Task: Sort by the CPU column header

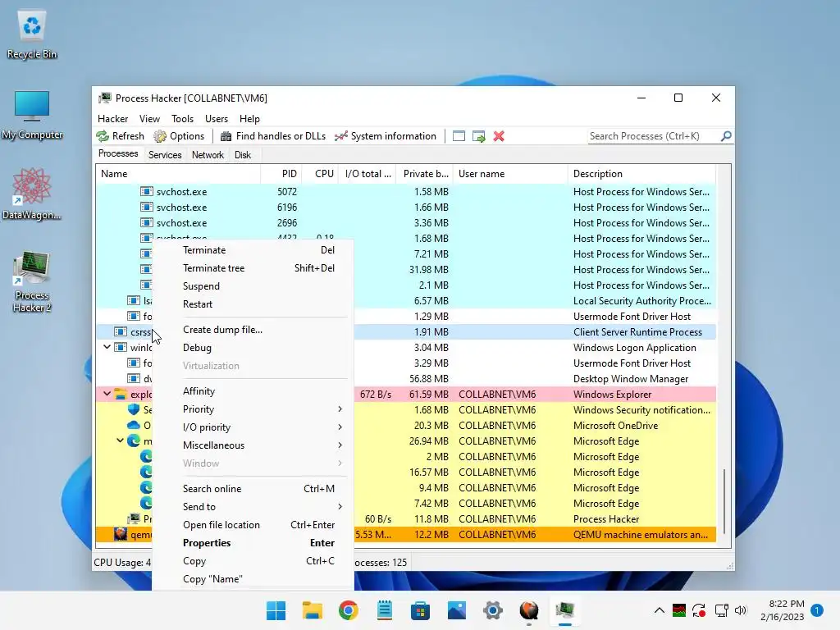Action: click(x=320, y=174)
